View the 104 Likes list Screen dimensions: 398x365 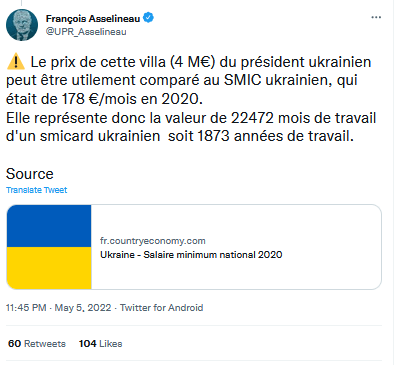coord(100,344)
